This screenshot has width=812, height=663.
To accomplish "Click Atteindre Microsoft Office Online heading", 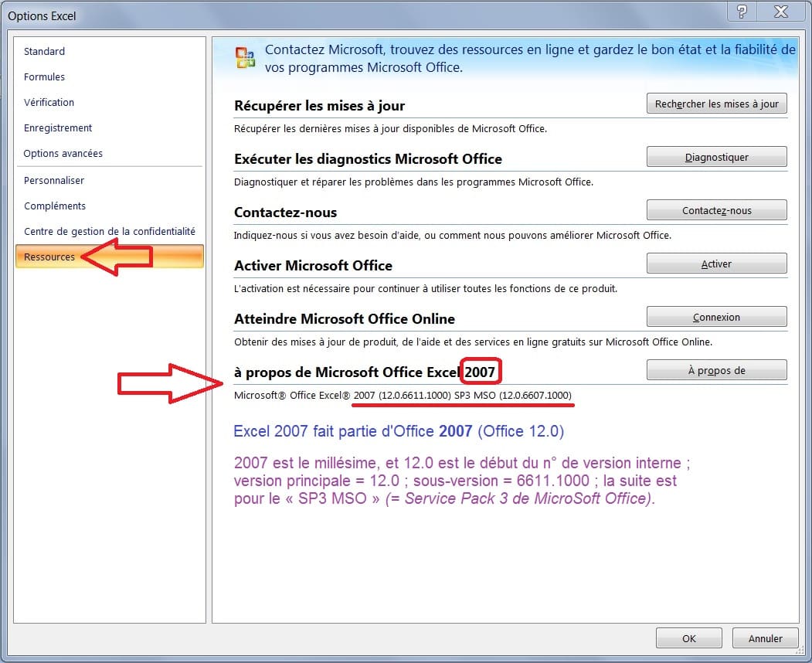I will click(x=345, y=319).
